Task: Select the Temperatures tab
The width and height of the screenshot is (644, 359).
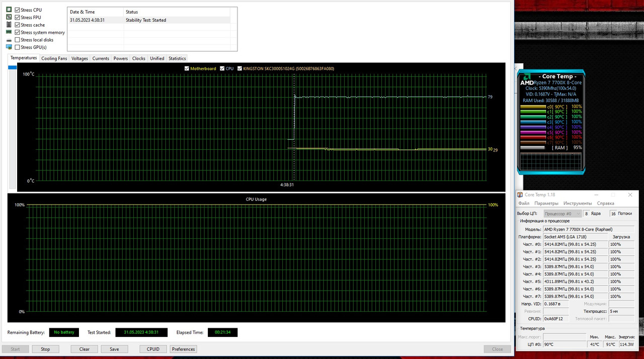Action: tap(24, 58)
